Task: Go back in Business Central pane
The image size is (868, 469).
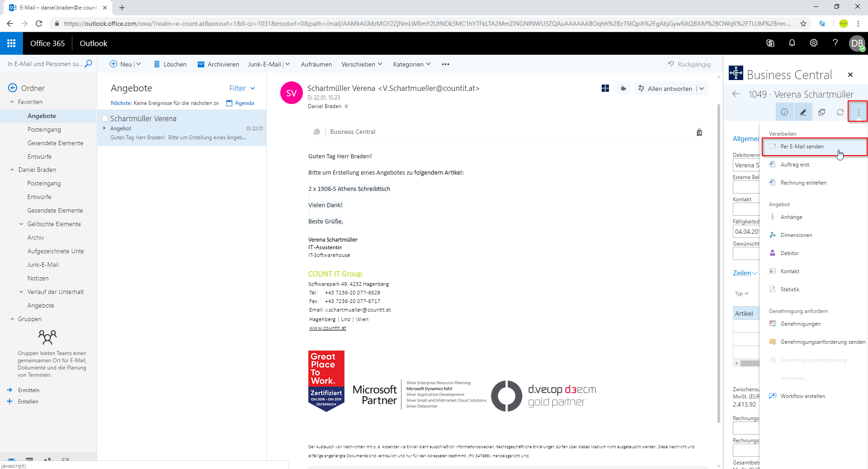Action: coord(736,94)
